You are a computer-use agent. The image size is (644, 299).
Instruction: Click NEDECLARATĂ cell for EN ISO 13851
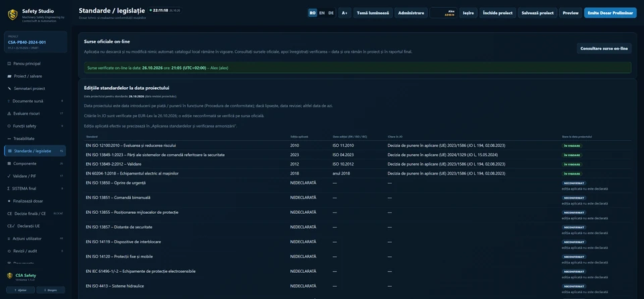(303, 198)
